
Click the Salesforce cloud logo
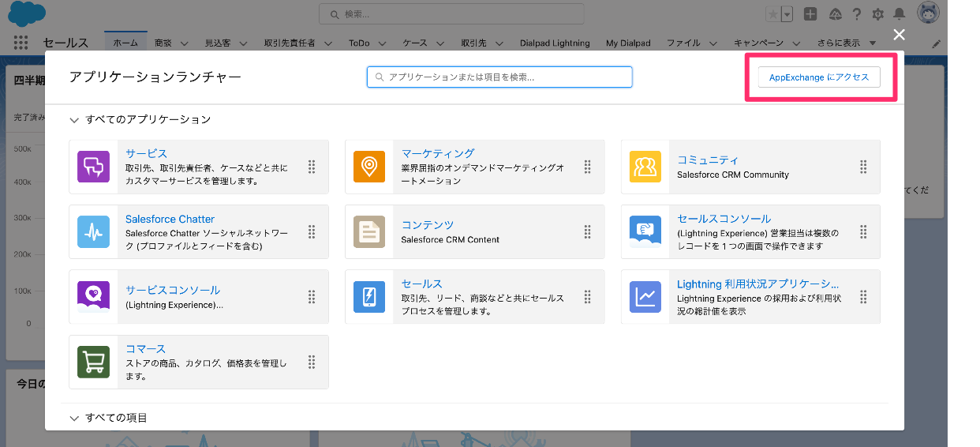[x=27, y=13]
